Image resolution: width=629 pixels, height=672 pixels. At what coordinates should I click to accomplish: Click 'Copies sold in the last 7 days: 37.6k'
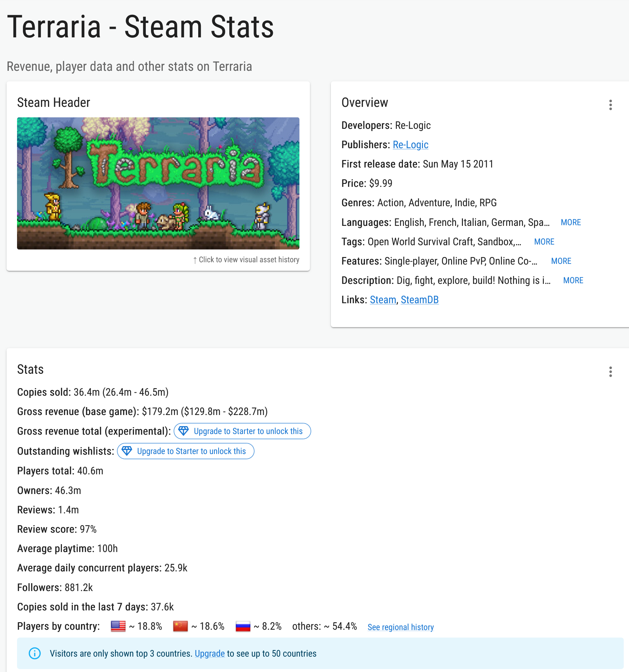pyautogui.click(x=95, y=607)
